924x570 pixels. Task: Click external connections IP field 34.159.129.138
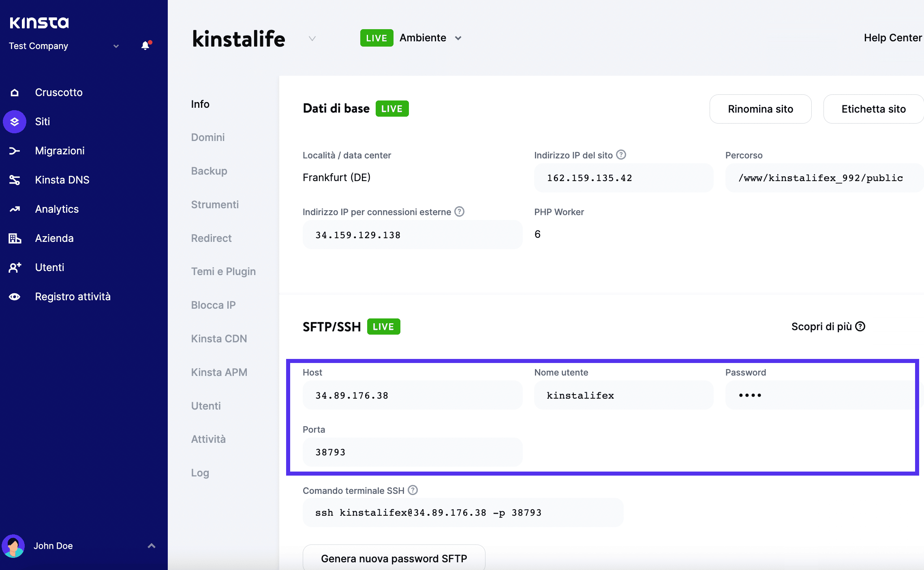413,235
